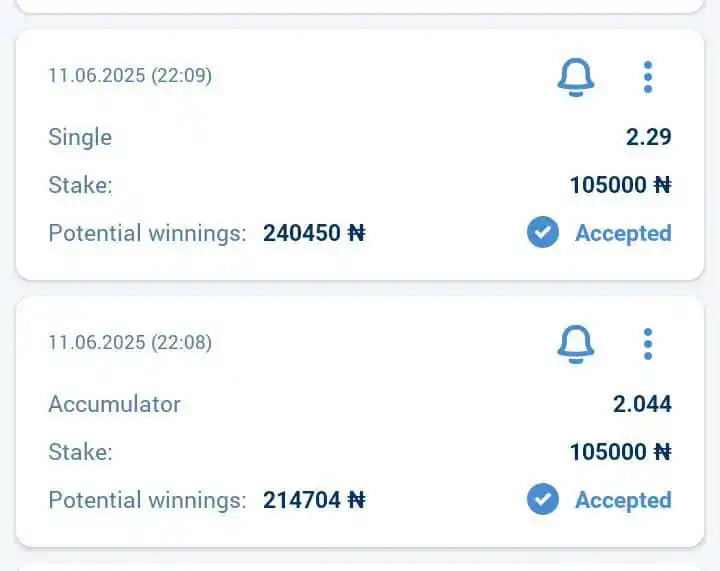Viewport: 720px width, 571px height.
Task: Select the Single bet type label
Action: tap(80, 138)
